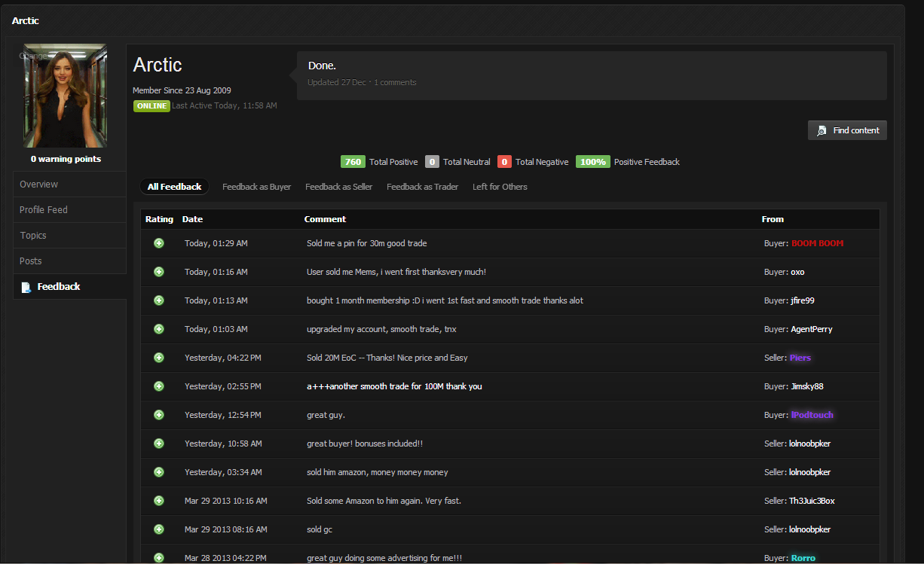Show Feedback as Buyer
The image size is (924, 564).
click(x=256, y=187)
